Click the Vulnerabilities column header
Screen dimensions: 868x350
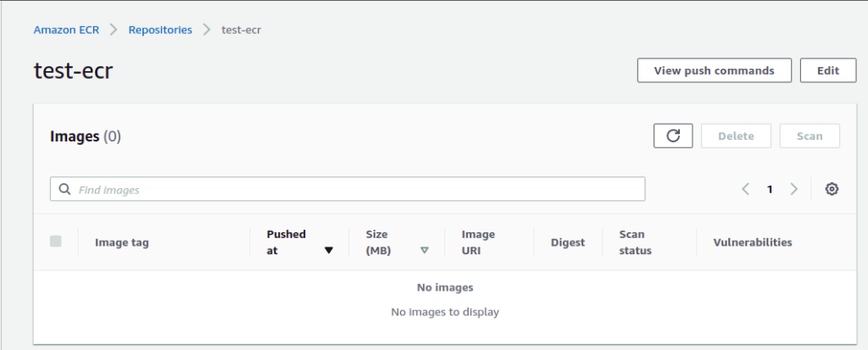point(753,242)
